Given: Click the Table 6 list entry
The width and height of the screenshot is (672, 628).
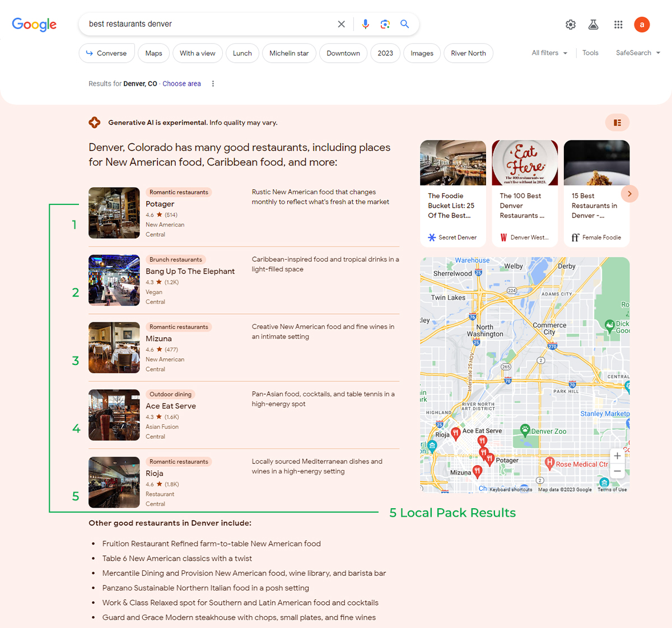Looking at the screenshot, I should 177,559.
